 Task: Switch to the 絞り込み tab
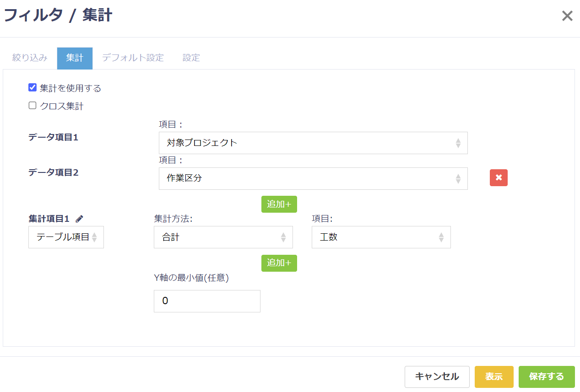[x=30, y=58]
